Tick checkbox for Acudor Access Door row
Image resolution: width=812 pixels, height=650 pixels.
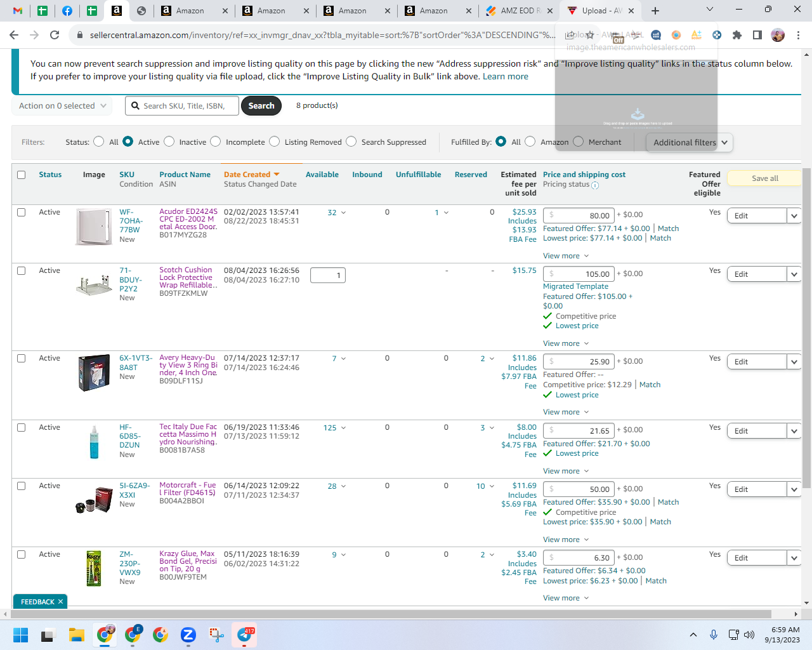22,212
